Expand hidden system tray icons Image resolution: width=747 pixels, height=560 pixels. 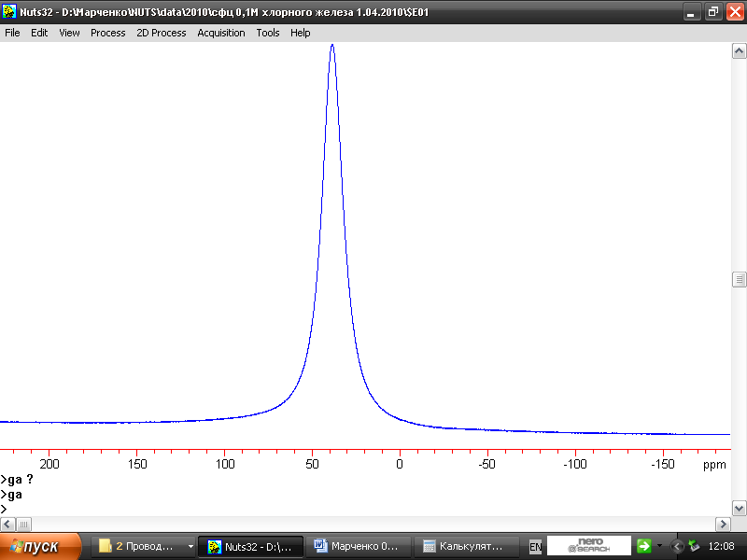676,546
